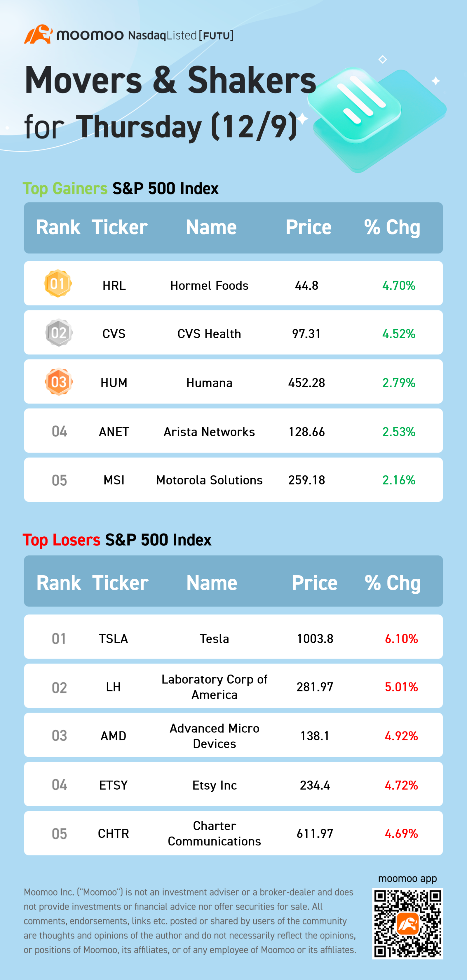Viewport: 467px width, 980px height.
Task: Sort gainers by % Chg header
Action: coord(392,227)
